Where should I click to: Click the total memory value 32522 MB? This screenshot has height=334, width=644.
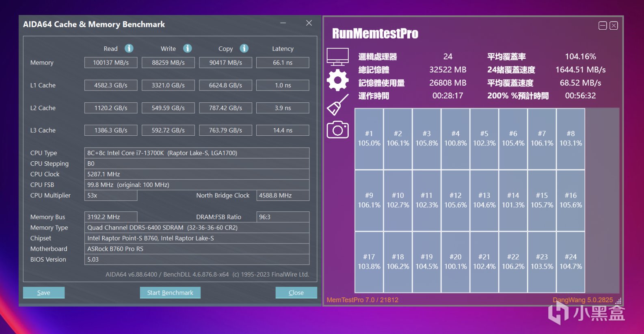(x=448, y=69)
